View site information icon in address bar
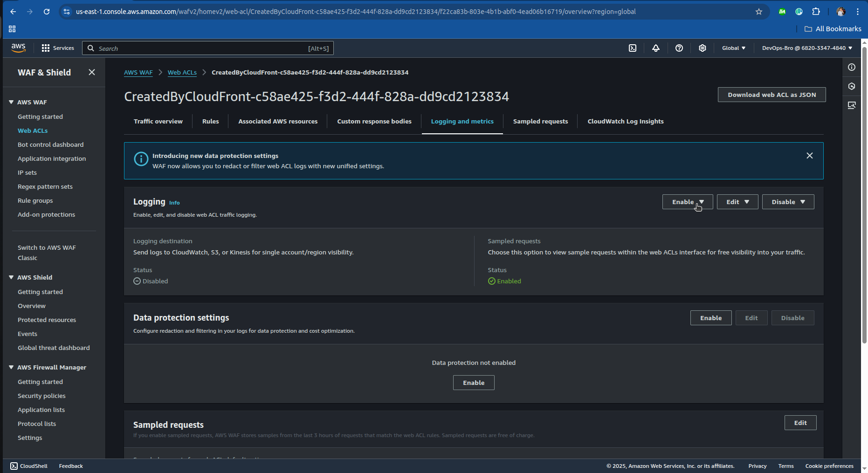 pyautogui.click(x=67, y=12)
